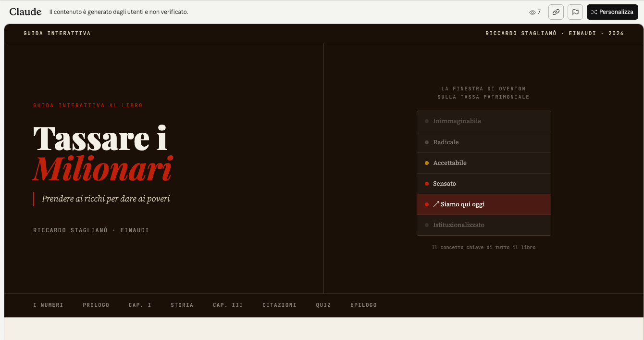
Task: Report content with the flag icon
Action: click(575, 12)
